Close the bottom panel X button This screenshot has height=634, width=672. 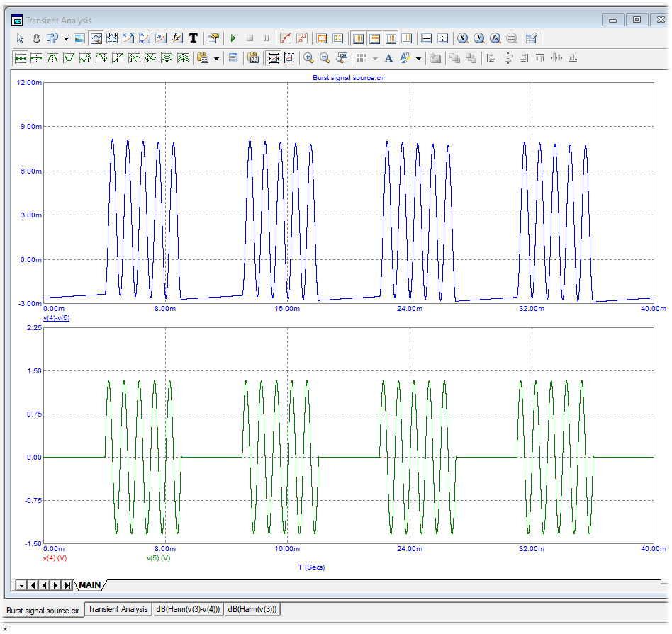pos(5,629)
